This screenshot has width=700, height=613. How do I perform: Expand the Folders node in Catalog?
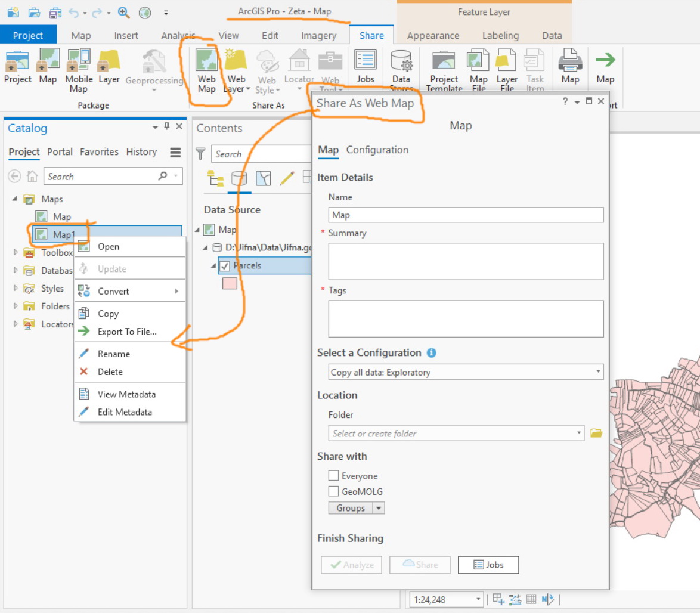pos(15,306)
